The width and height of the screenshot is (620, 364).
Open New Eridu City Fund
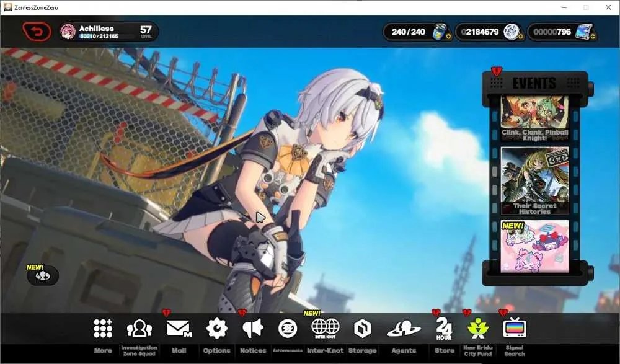[477, 329]
